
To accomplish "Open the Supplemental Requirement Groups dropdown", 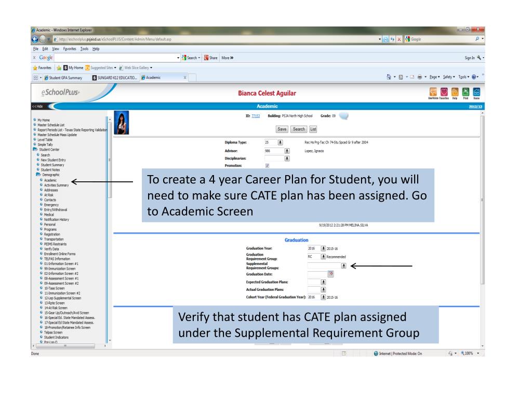I will coord(344,265).
